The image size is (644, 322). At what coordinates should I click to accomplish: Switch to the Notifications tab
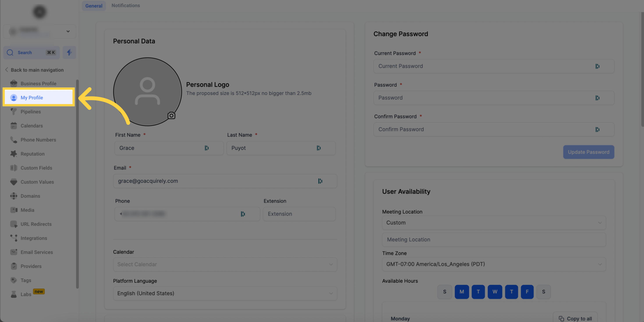point(126,5)
